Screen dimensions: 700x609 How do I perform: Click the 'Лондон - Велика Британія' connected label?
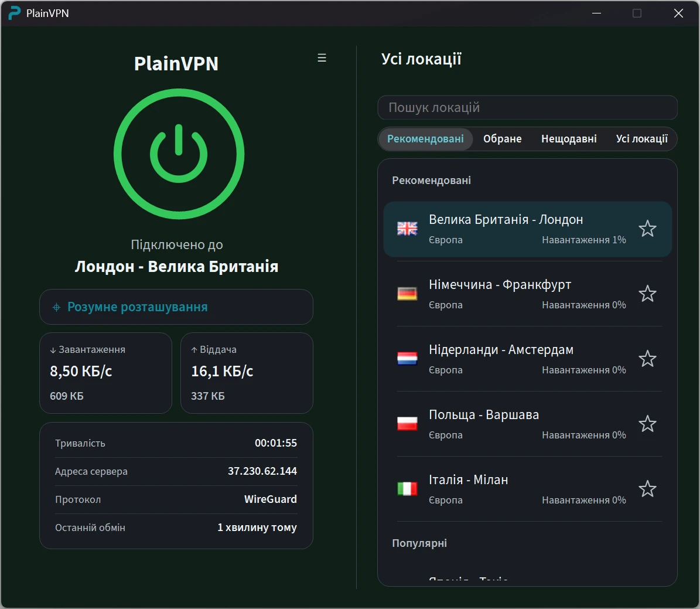[176, 267]
